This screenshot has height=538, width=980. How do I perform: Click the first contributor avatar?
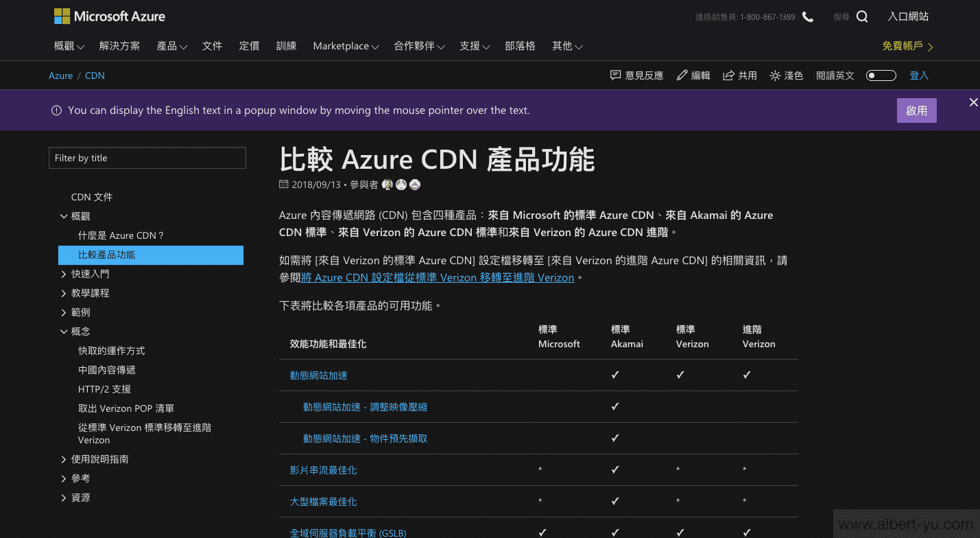(387, 185)
